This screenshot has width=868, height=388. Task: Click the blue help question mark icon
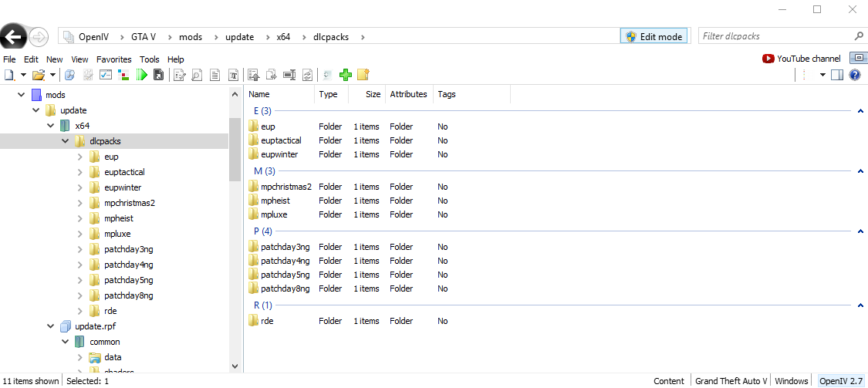pyautogui.click(x=855, y=75)
